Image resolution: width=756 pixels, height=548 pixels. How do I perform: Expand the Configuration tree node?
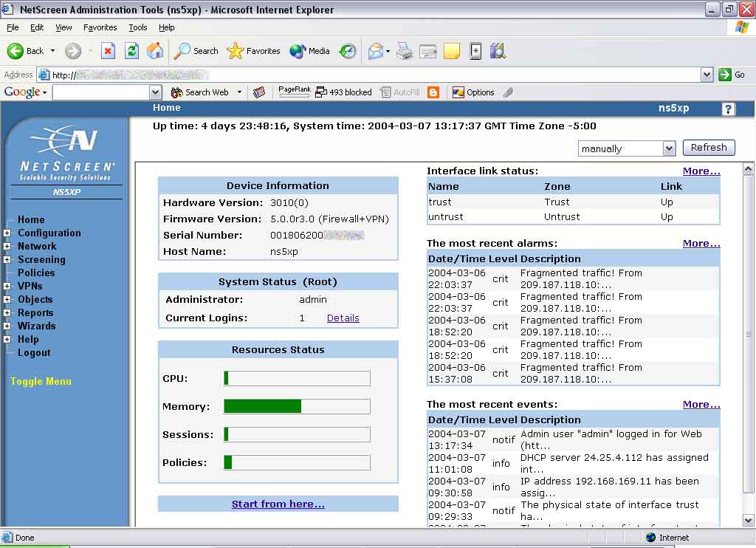point(7,233)
